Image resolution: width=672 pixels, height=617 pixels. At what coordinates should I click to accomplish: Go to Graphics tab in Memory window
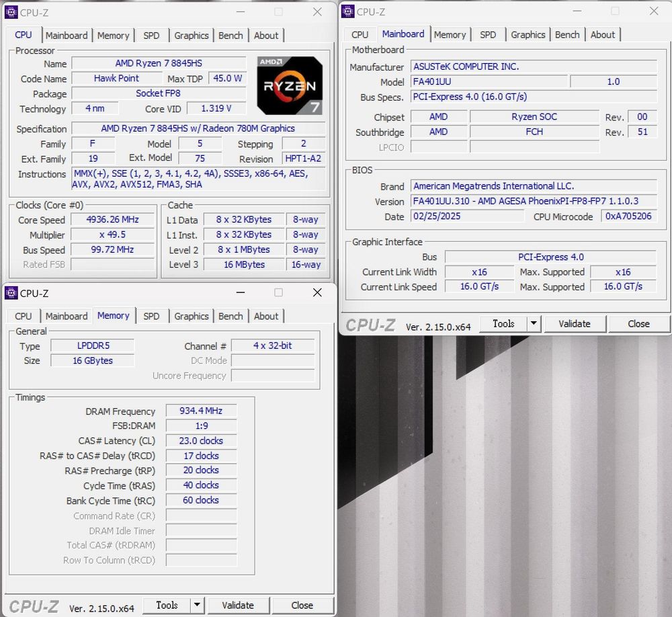pyautogui.click(x=191, y=317)
